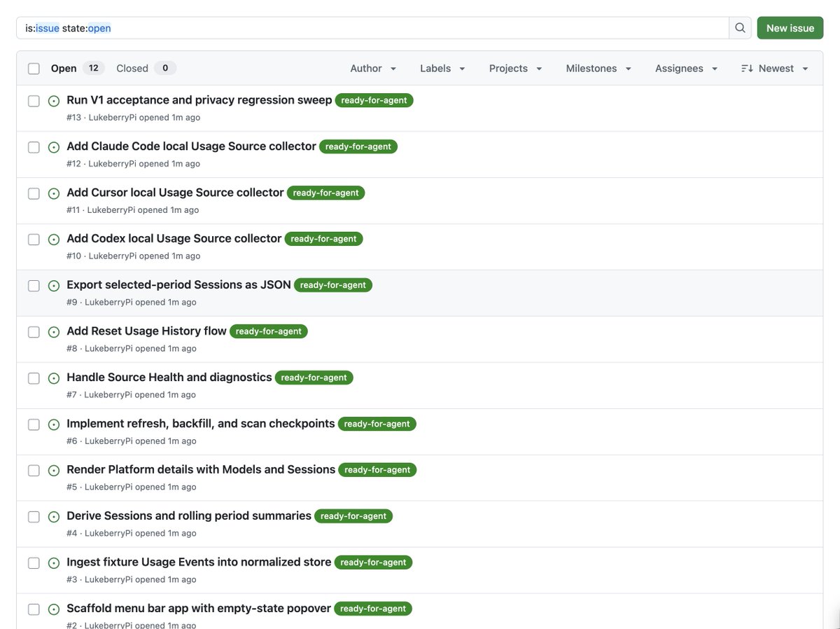Show the Open issues tab
The image size is (840, 629).
point(78,69)
